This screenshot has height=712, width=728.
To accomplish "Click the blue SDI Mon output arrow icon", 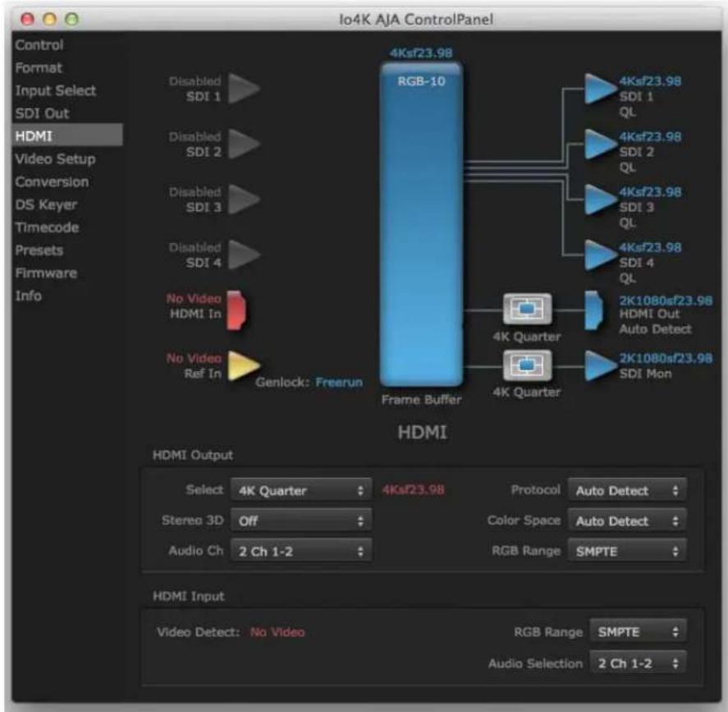I will 600,365.
